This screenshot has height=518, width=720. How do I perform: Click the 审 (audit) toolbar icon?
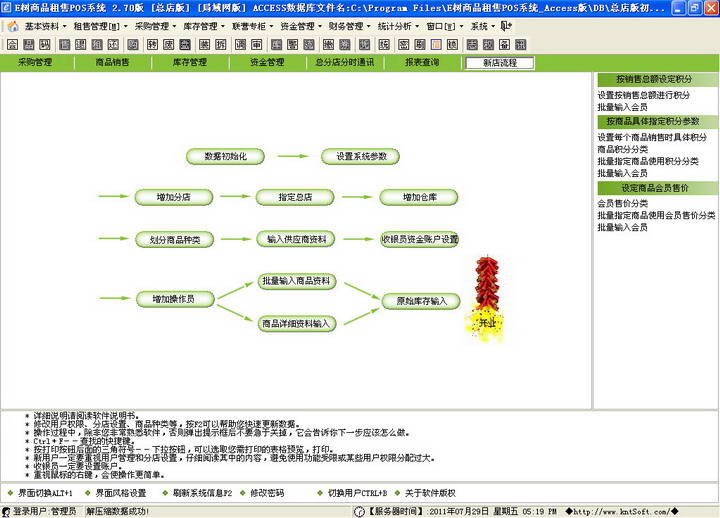pyautogui.click(x=257, y=45)
